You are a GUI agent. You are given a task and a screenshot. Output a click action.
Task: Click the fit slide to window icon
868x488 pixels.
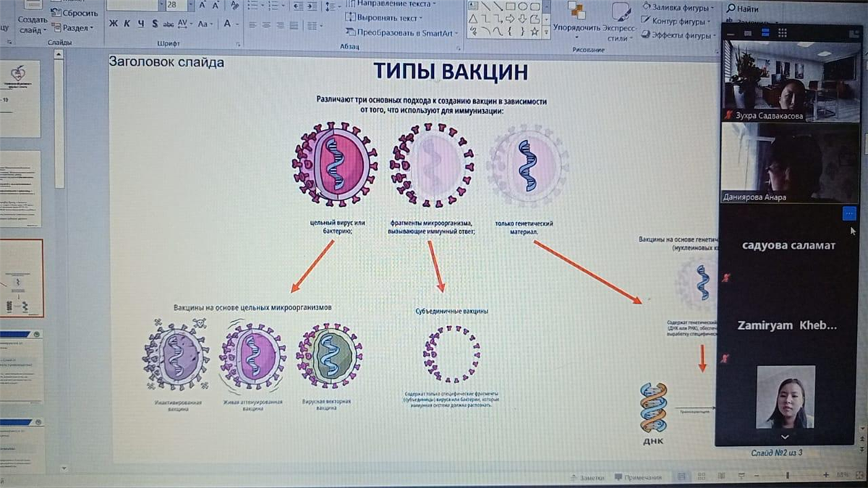(859, 475)
